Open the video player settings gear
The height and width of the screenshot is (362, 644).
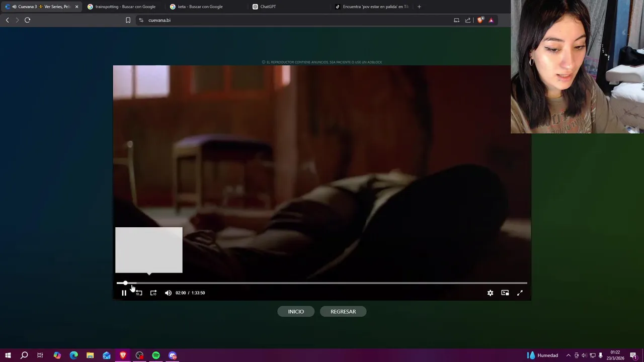pos(490,293)
